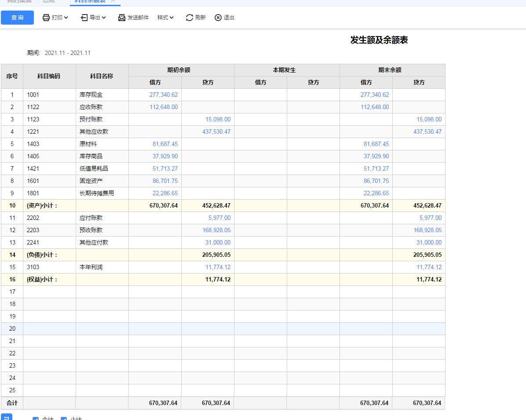Toggle the 合计 checkbox below the table
526x420 pixels.
36,418
